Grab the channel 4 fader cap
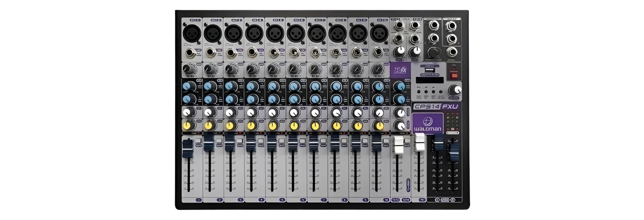Screen dimensions: 644x220 click(251, 142)
